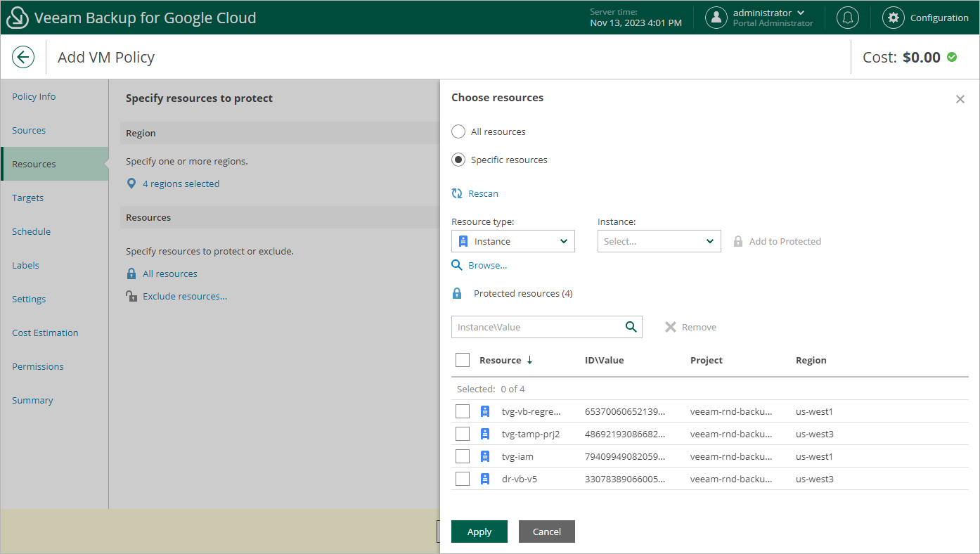The width and height of the screenshot is (980, 554).
Task: Open the notifications bell
Action: click(848, 18)
